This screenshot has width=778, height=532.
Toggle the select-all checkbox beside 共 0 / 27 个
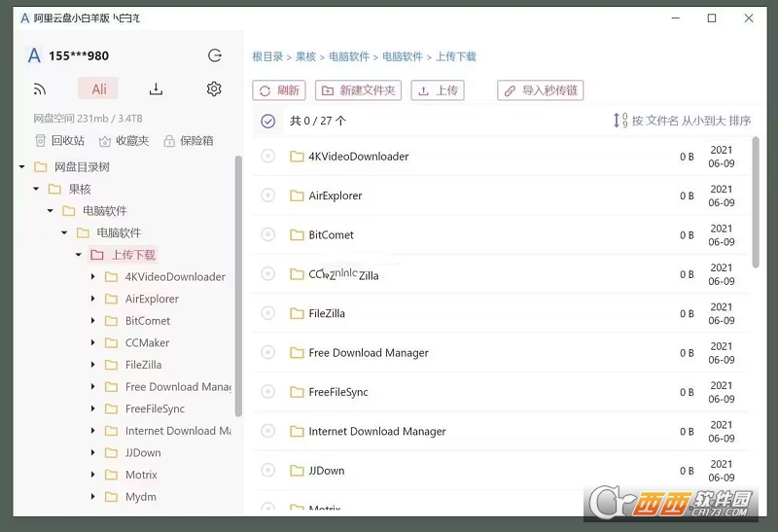click(x=268, y=121)
